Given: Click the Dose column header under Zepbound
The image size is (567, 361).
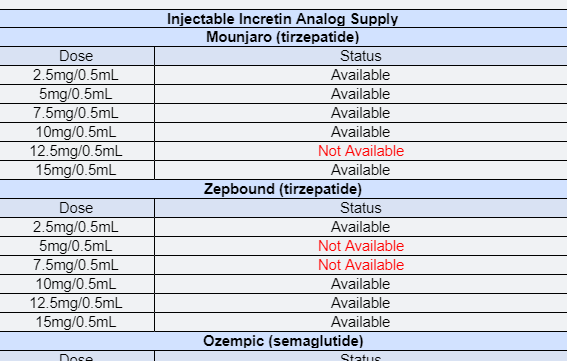Looking at the screenshot, I should (76, 208).
